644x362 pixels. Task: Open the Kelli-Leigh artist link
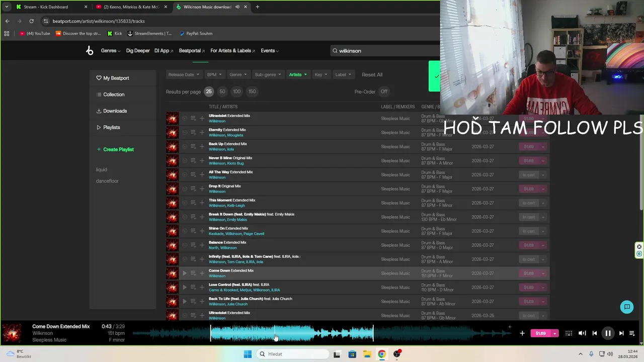click(236, 206)
